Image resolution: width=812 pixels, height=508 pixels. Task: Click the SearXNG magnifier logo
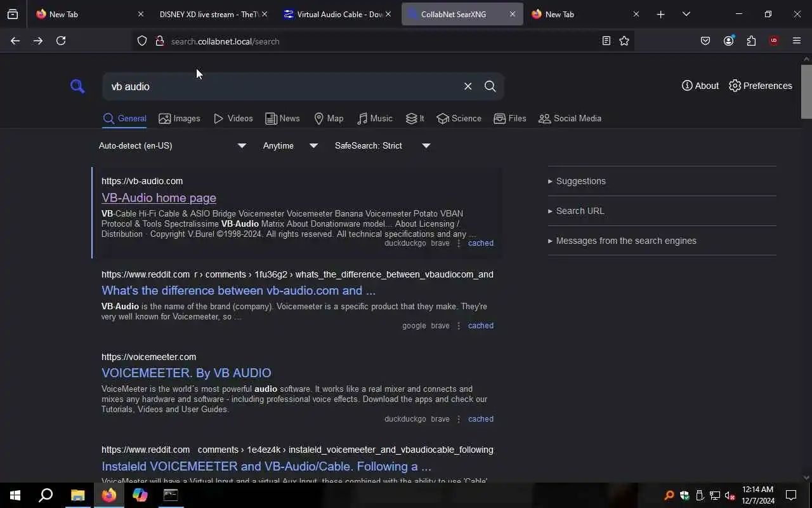tap(77, 86)
